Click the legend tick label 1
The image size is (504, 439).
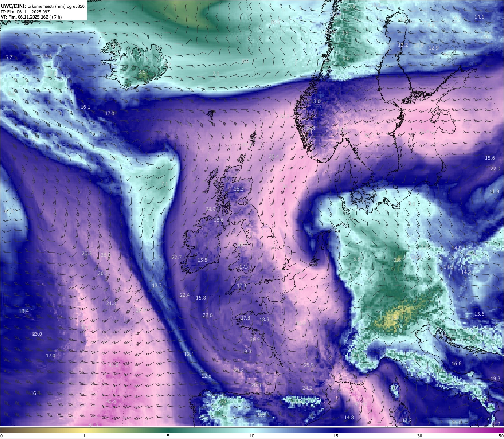coord(84,436)
